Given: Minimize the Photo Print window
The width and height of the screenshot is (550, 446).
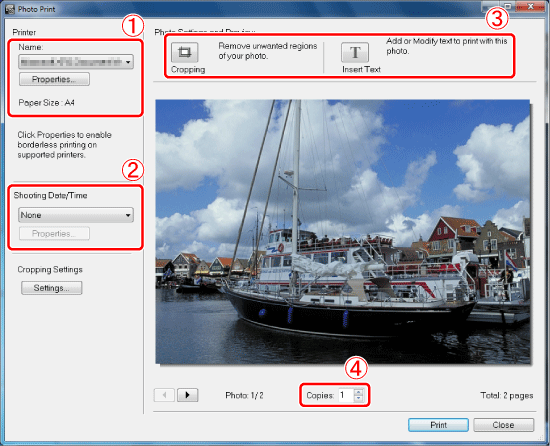Looking at the screenshot, I should [490, 6].
